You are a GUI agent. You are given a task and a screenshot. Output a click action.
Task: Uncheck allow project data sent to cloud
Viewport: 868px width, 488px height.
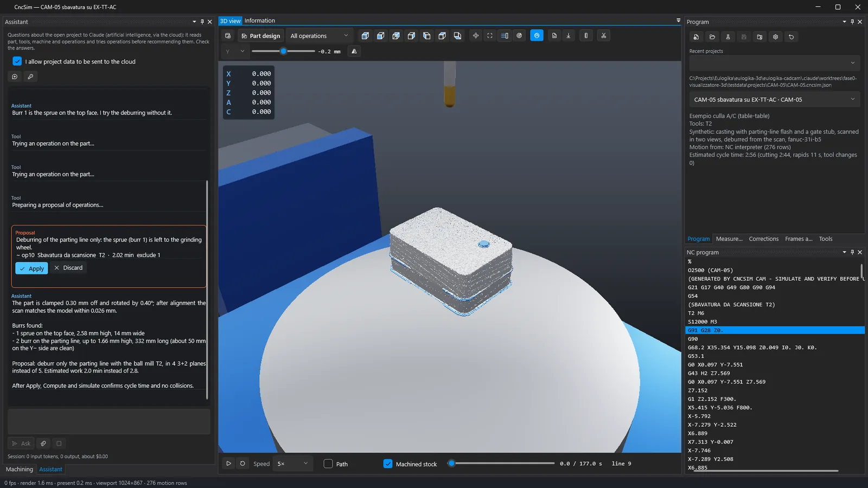(17, 61)
